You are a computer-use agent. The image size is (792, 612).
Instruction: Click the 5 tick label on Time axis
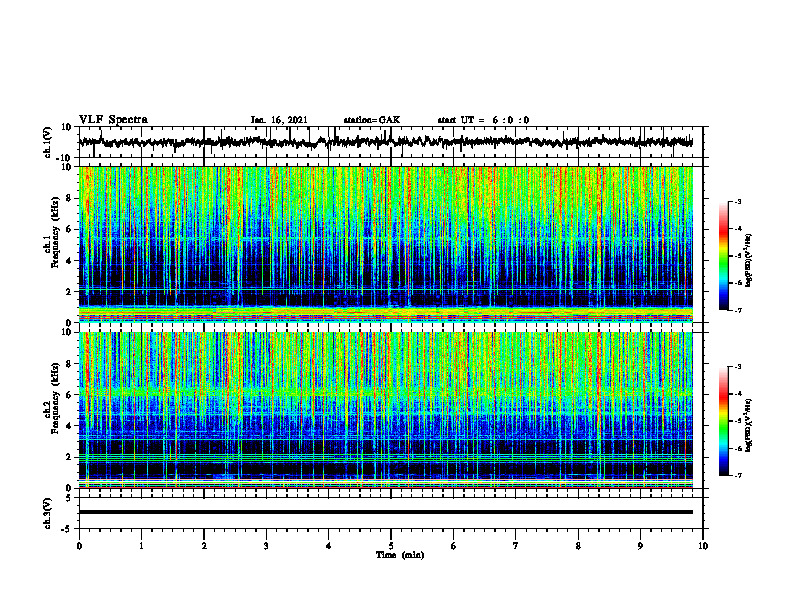point(391,546)
